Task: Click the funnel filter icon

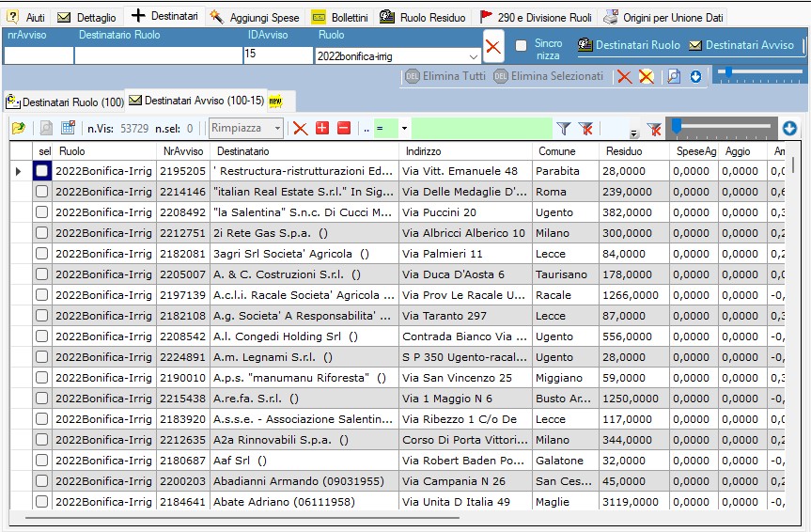Action: click(x=563, y=129)
